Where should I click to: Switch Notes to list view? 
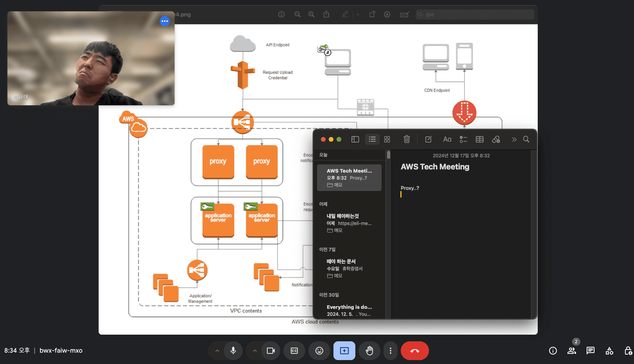coord(372,139)
